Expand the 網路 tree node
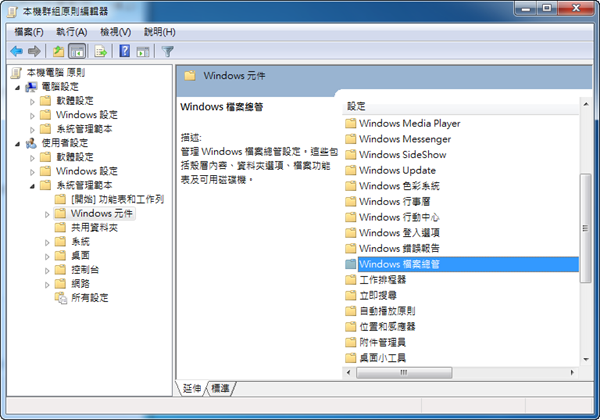This screenshot has height=420, width=600. point(47,285)
